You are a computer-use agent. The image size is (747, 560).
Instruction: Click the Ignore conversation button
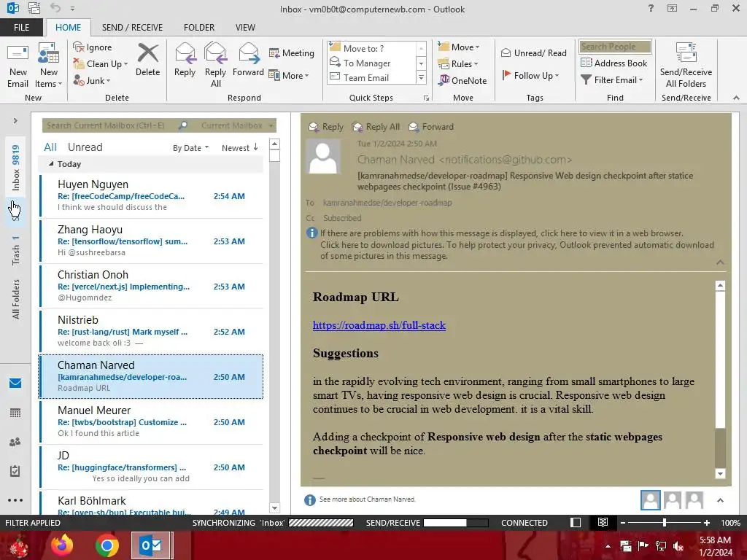tap(93, 47)
